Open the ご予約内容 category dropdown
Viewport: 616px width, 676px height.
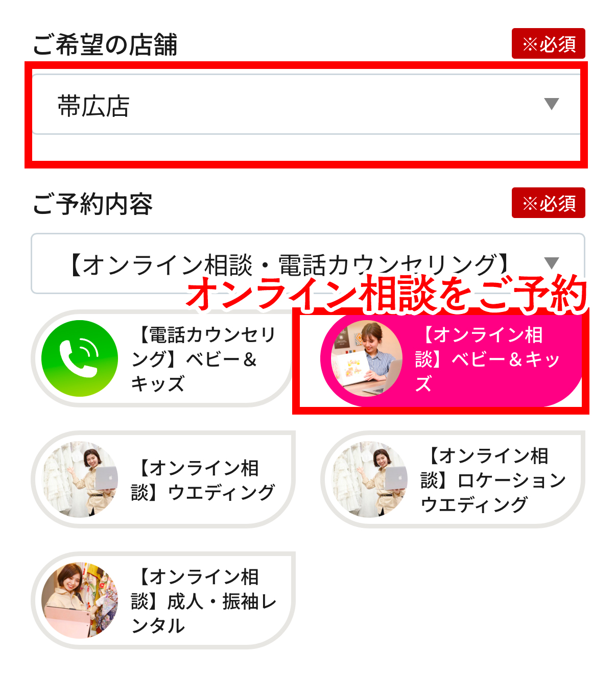[x=308, y=263]
